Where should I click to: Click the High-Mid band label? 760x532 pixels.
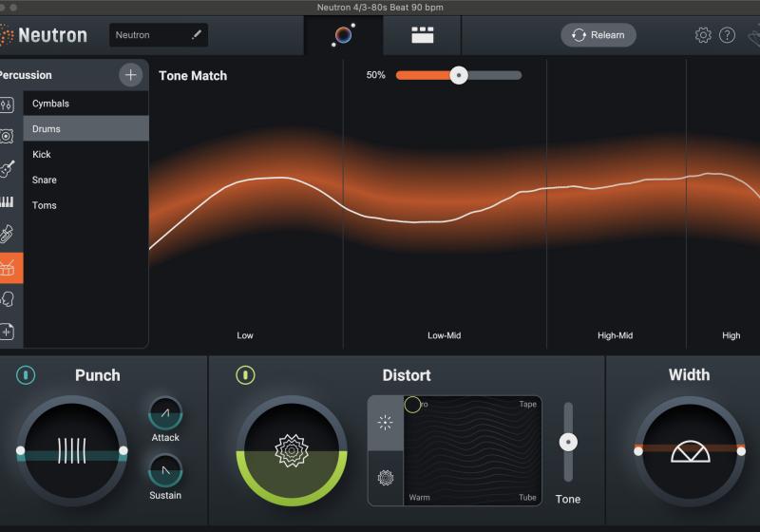(x=615, y=335)
